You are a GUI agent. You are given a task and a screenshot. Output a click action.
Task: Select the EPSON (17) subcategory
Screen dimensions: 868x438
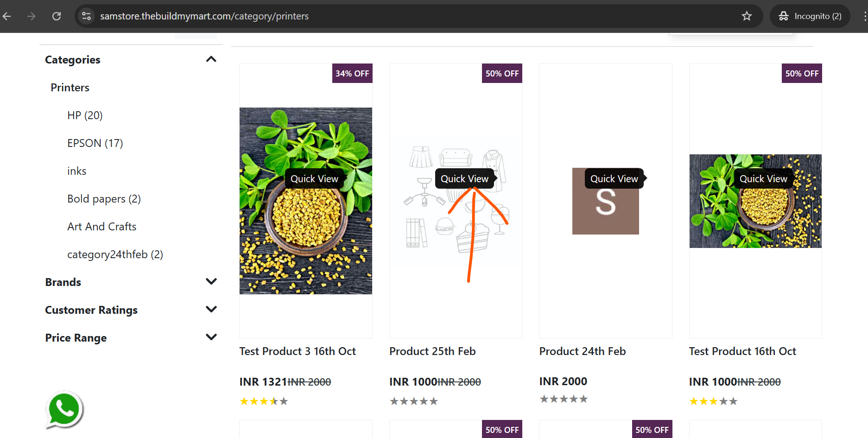(x=95, y=143)
